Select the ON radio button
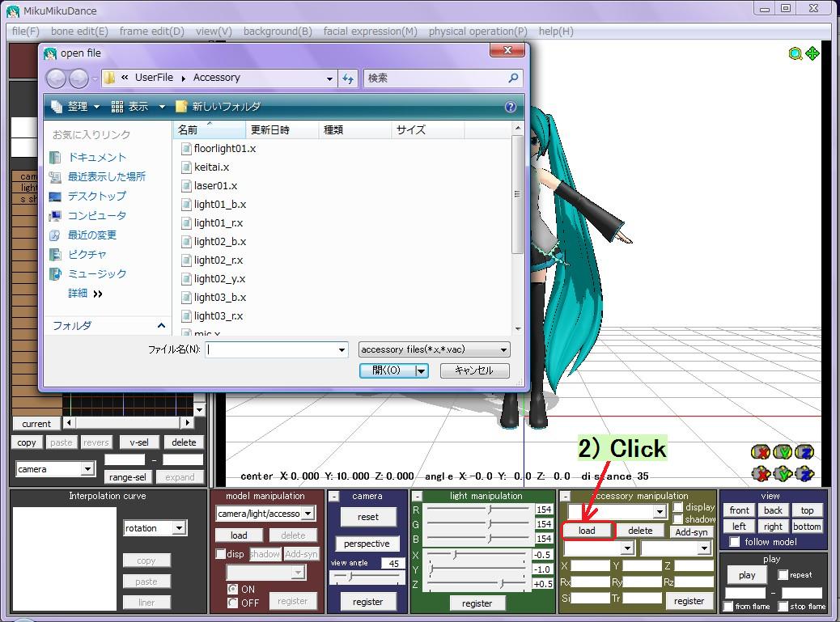 [x=232, y=589]
